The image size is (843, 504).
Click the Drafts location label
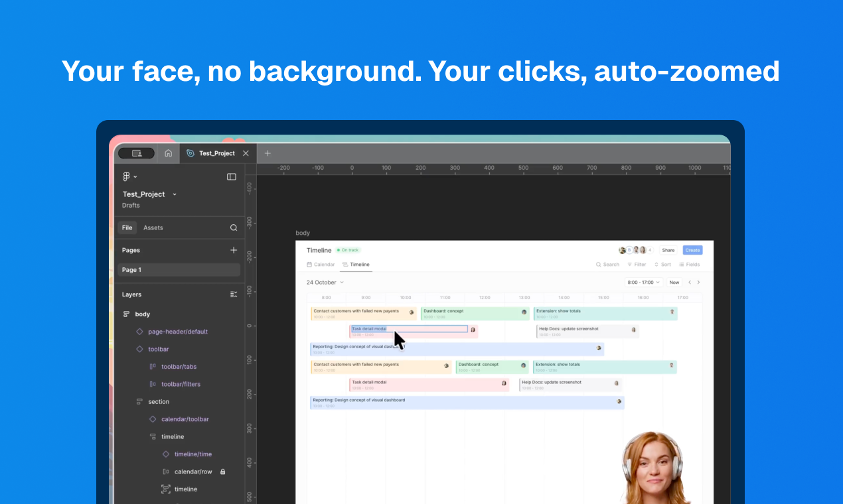(x=131, y=206)
